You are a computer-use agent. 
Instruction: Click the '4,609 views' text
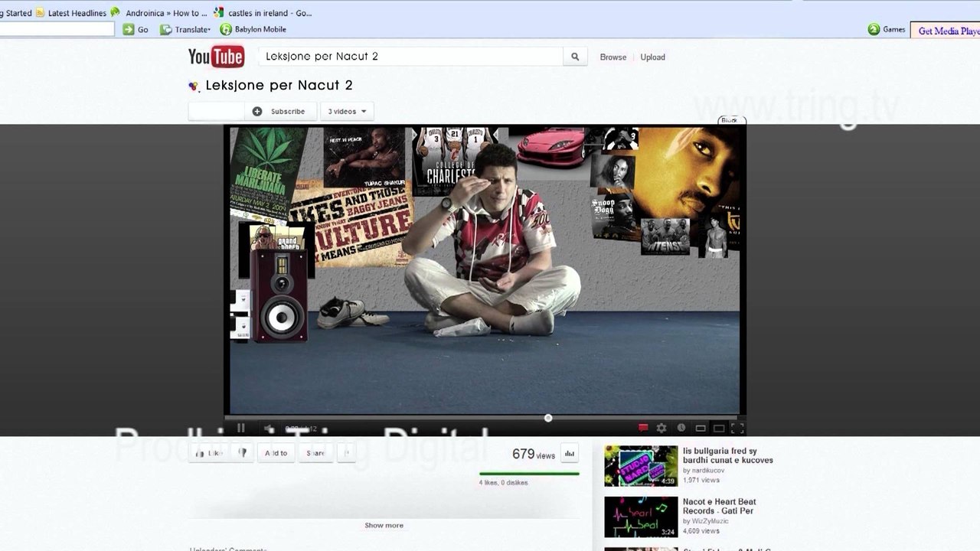pos(701,530)
